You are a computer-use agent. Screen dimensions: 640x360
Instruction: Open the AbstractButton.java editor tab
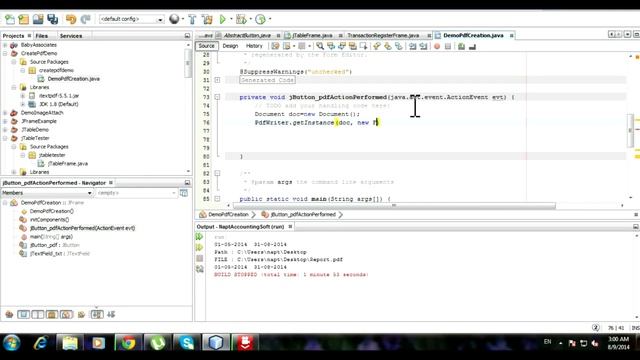[247, 36]
